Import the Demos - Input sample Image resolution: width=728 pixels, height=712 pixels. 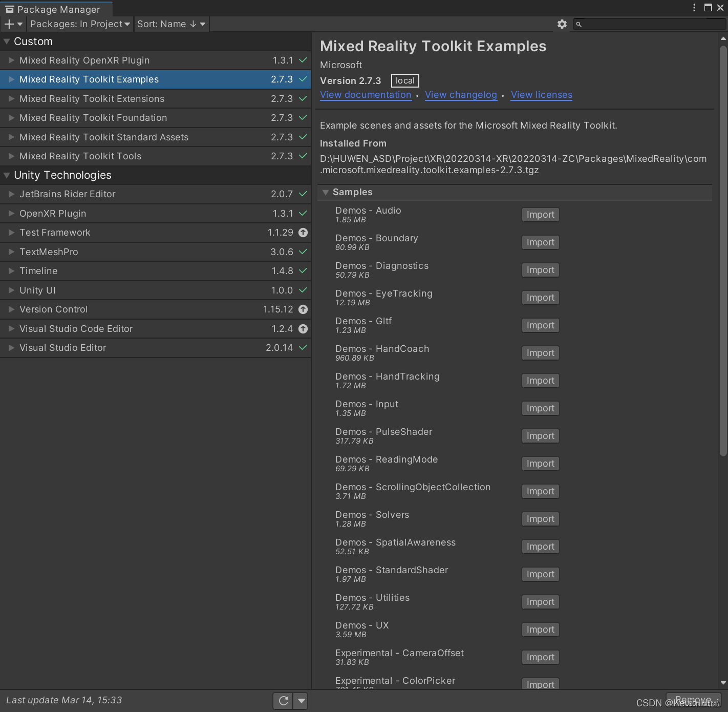click(x=541, y=408)
